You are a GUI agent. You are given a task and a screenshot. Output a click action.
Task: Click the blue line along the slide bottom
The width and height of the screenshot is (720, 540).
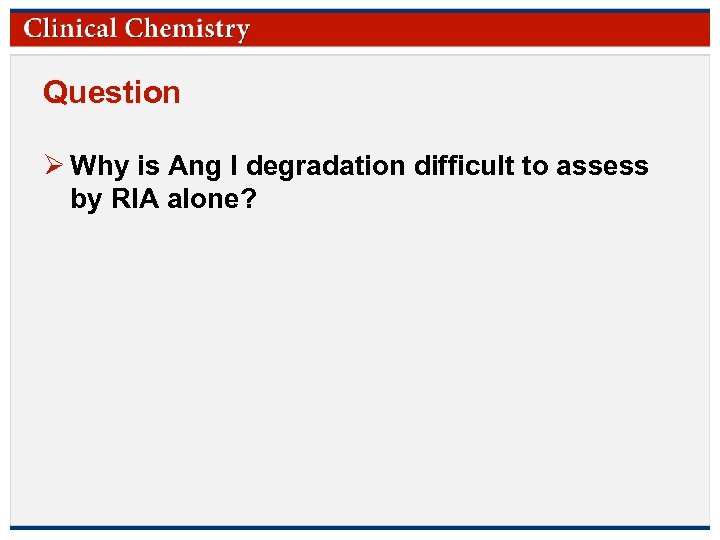tap(360, 528)
